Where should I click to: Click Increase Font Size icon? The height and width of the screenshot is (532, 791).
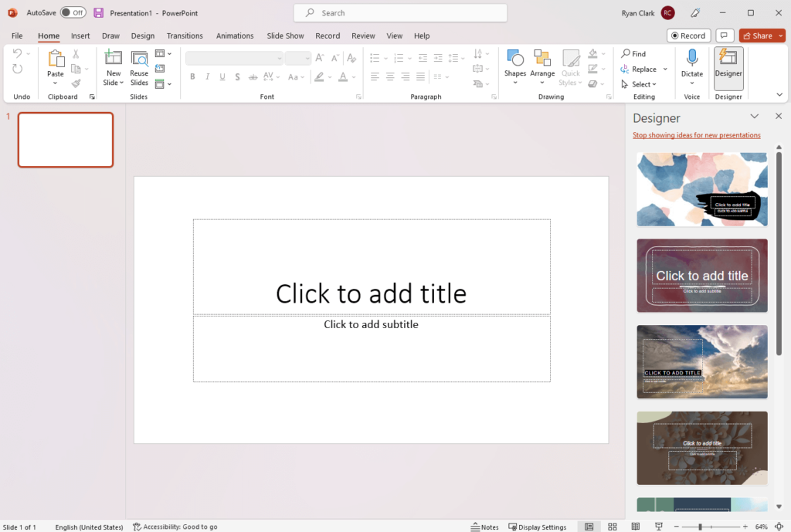click(x=319, y=58)
